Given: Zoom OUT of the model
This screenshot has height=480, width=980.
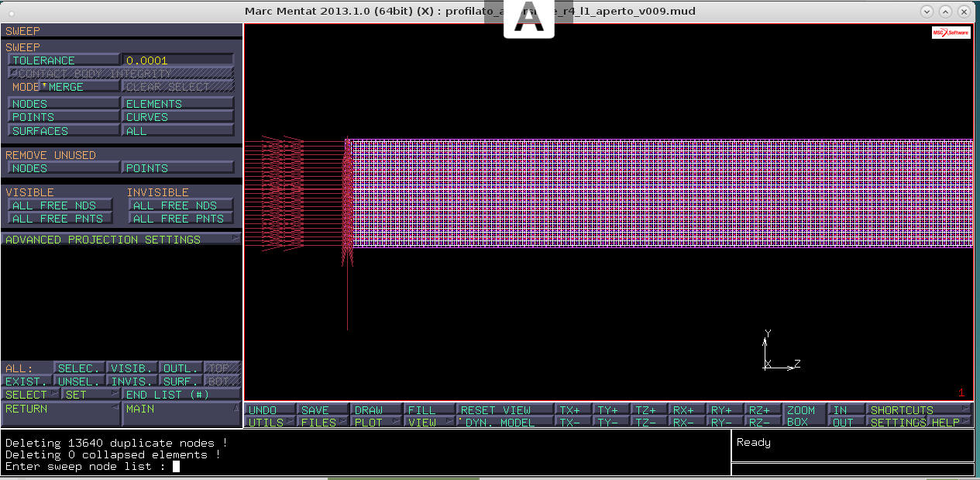Looking at the screenshot, I should point(847,423).
